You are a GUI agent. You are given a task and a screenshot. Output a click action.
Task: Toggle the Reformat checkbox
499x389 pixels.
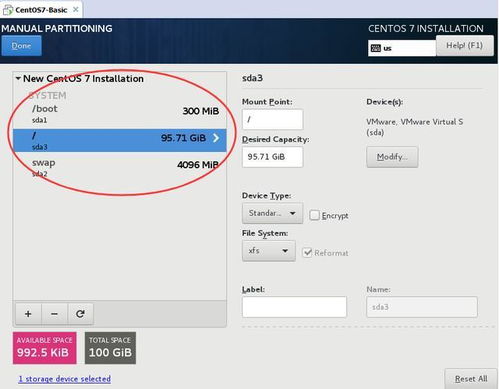click(307, 253)
